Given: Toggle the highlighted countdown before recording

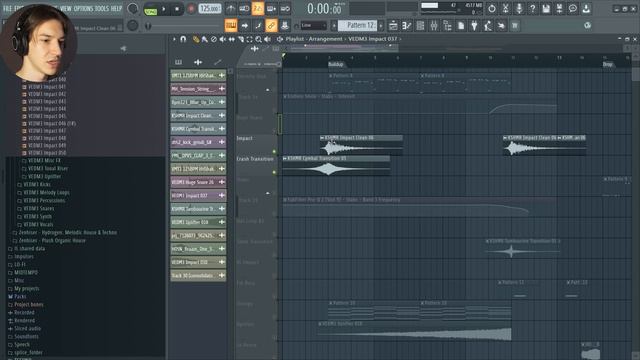Looking at the screenshot, I should tap(258, 9).
